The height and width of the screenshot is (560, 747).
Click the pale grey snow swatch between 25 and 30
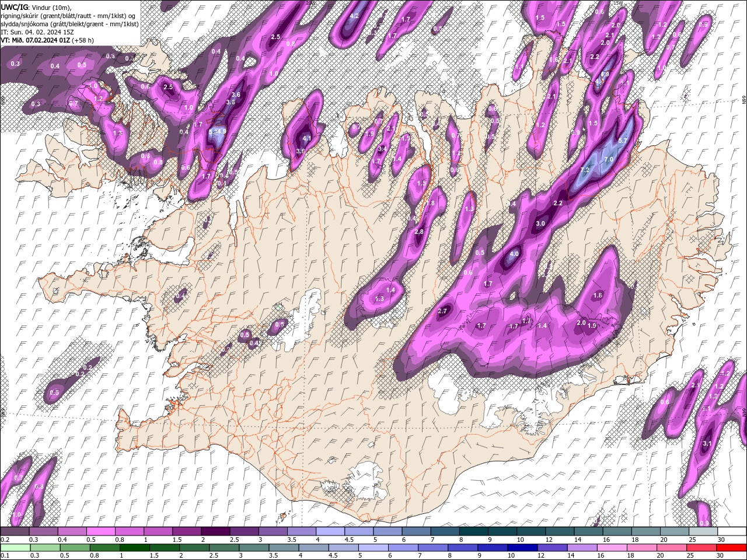coord(703,531)
